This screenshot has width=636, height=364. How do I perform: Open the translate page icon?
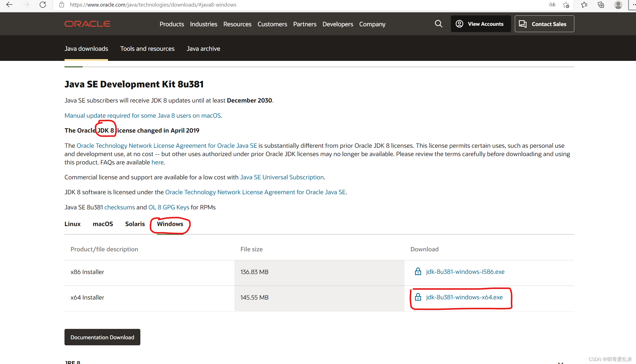click(552, 5)
